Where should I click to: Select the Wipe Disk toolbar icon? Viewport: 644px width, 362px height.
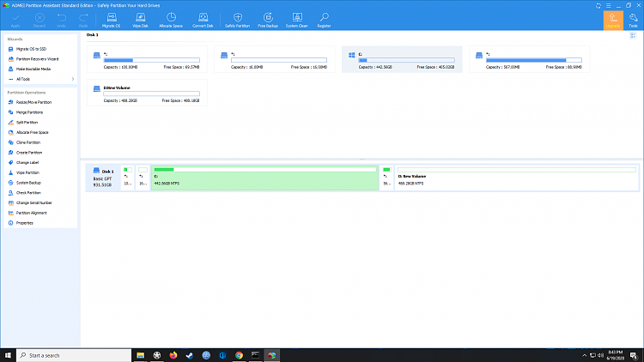click(x=141, y=20)
